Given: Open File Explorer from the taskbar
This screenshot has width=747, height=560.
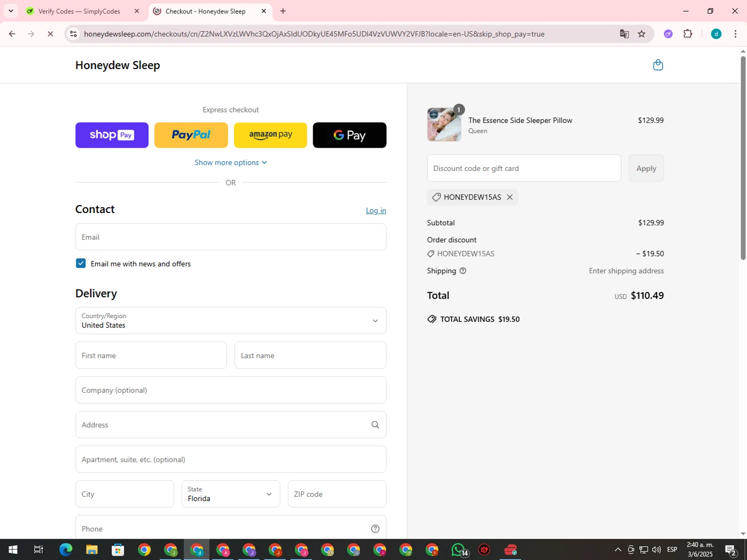Looking at the screenshot, I should coord(92,550).
